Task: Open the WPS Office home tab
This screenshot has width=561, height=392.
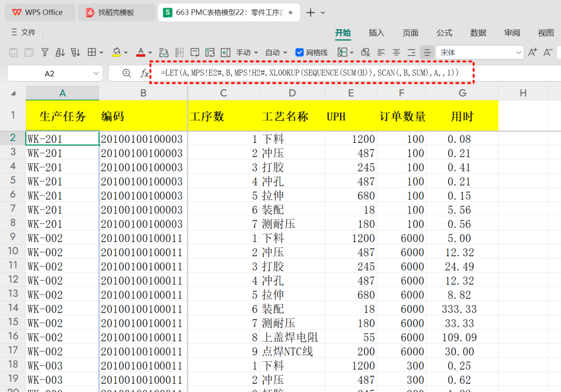Action: click(40, 13)
